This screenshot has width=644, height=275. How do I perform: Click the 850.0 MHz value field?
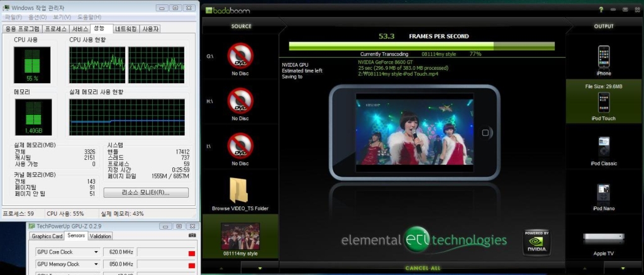(x=119, y=264)
